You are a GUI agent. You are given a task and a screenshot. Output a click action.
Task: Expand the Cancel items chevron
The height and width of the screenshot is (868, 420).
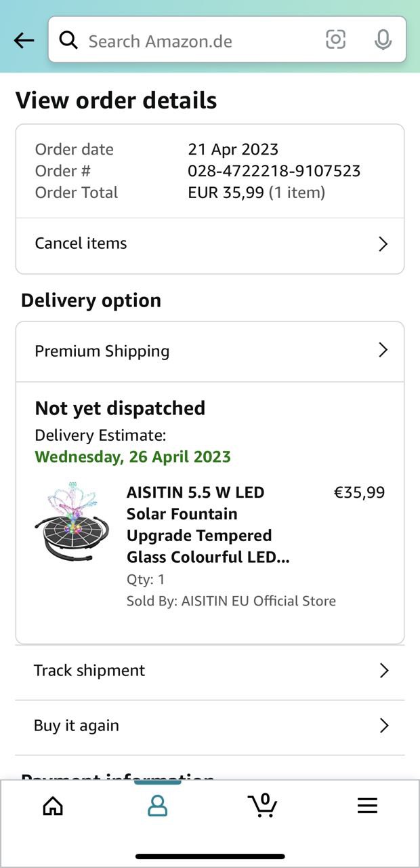click(383, 244)
